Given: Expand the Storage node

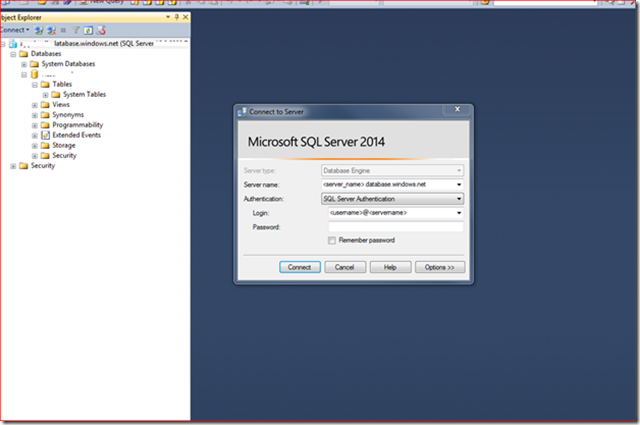Looking at the screenshot, I should click(x=35, y=146).
